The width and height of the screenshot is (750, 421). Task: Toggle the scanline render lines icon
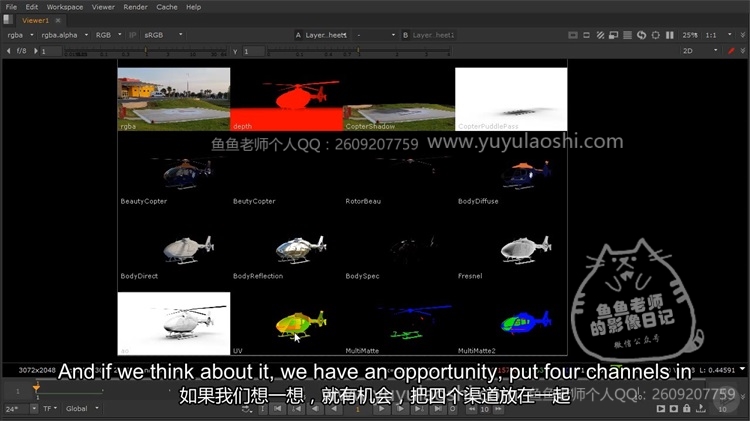627,35
